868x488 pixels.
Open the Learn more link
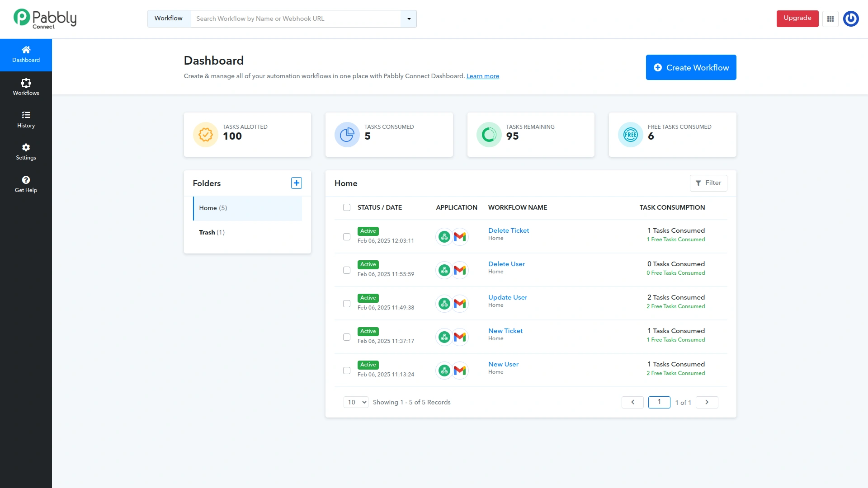point(482,76)
